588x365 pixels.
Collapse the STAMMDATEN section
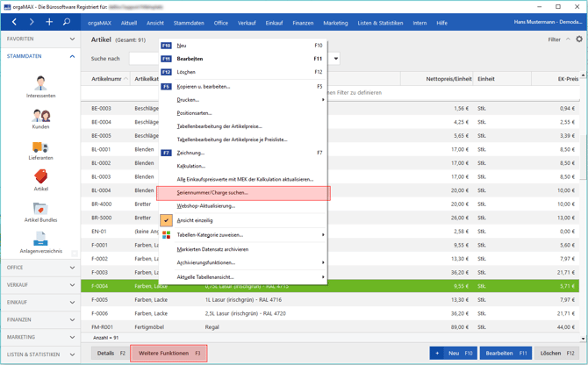click(x=40, y=56)
